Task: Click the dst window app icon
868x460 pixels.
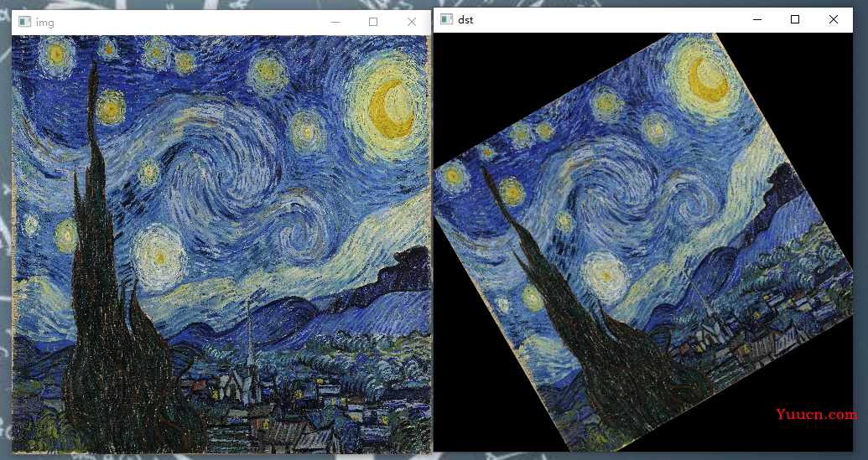Action: pyautogui.click(x=446, y=19)
